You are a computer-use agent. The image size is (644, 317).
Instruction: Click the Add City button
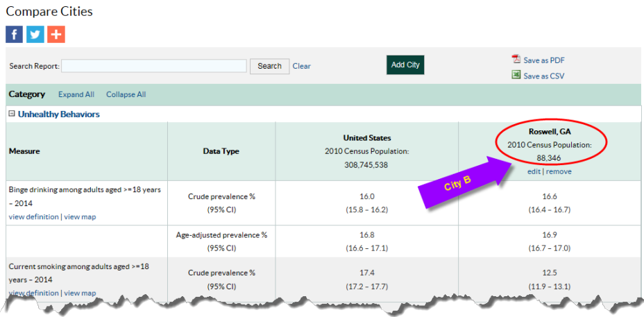[x=405, y=65]
